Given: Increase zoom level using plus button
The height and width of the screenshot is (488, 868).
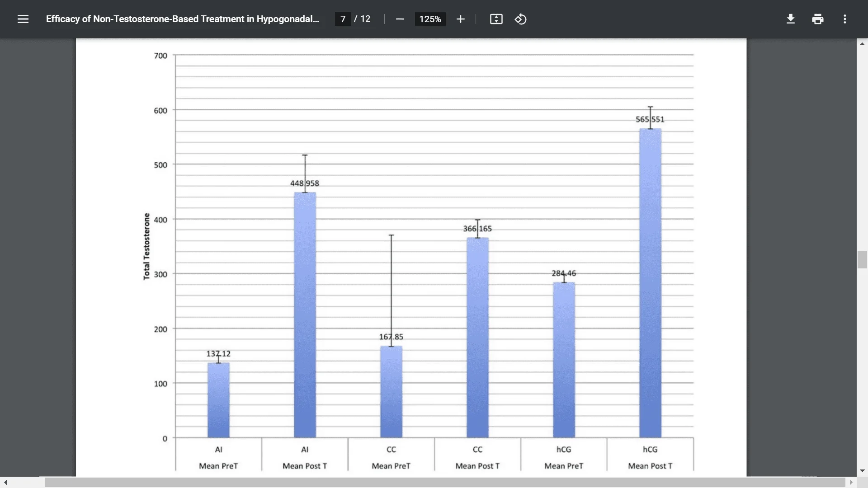Looking at the screenshot, I should click(459, 19).
